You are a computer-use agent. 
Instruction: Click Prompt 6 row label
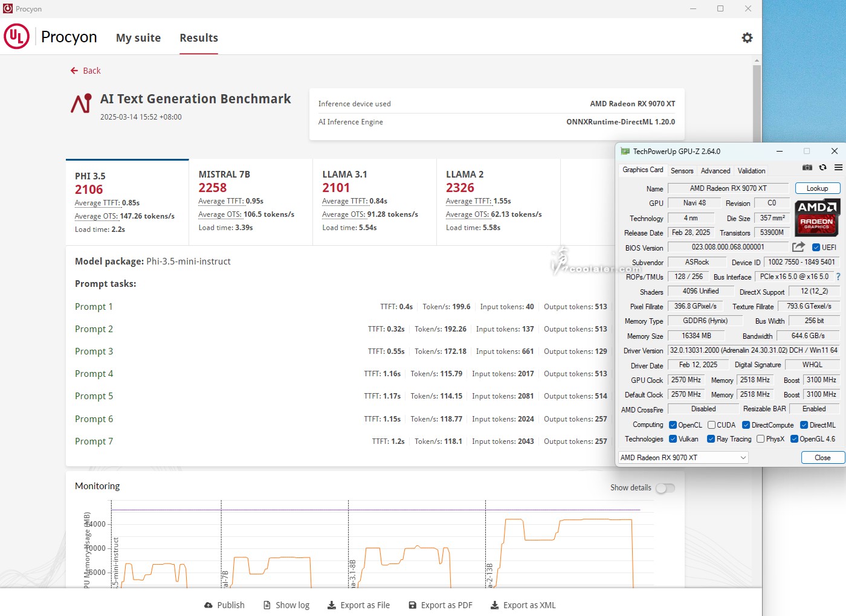tap(94, 419)
